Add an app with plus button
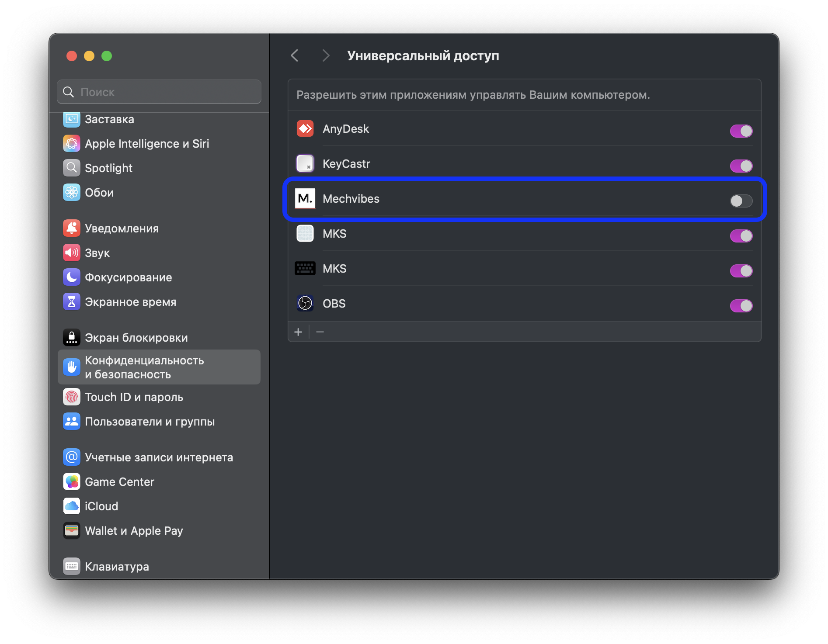 (298, 332)
